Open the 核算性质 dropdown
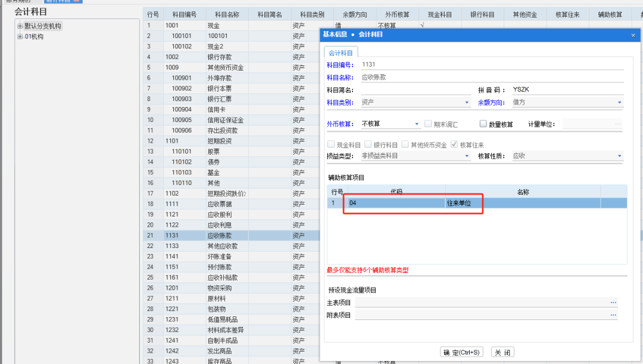 pos(620,156)
